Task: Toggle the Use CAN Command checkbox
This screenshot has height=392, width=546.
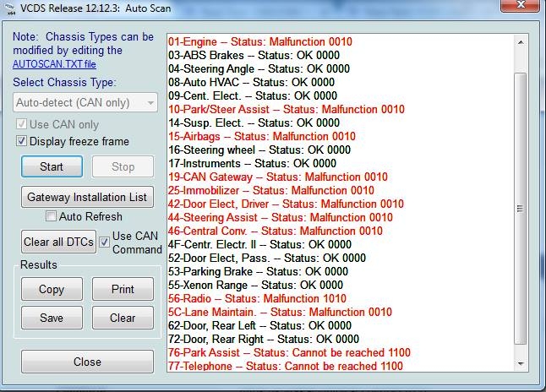Action: click(104, 242)
